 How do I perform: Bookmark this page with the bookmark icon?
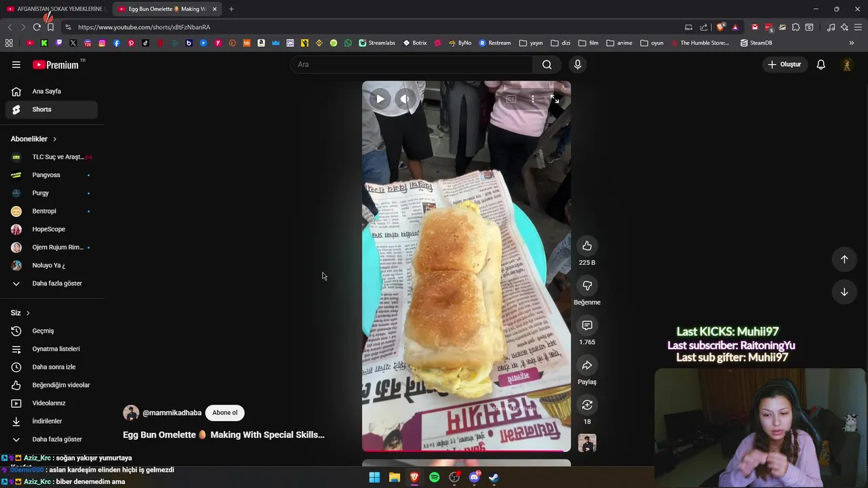coord(50,27)
